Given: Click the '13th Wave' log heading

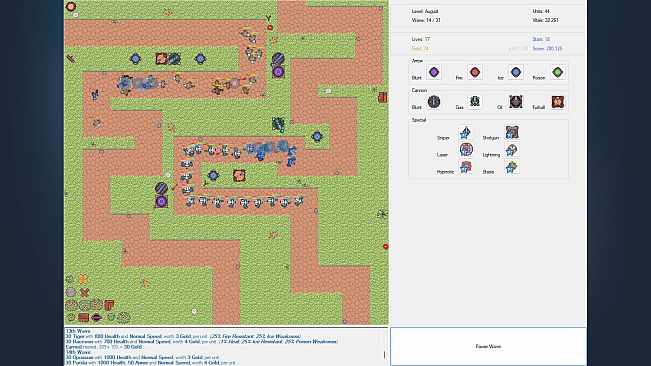Looking at the screenshot, I should tap(78, 331).
